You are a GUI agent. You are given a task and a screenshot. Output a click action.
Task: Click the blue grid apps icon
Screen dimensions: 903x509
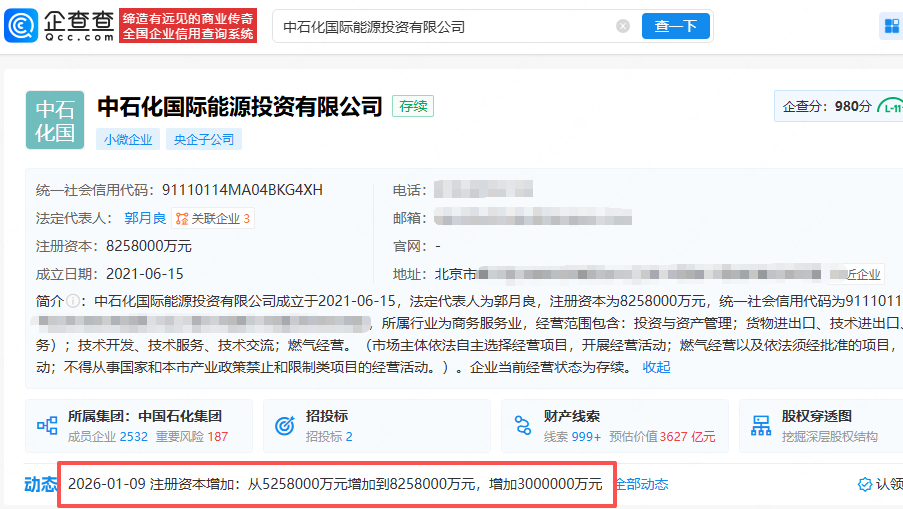pyautogui.click(x=891, y=26)
